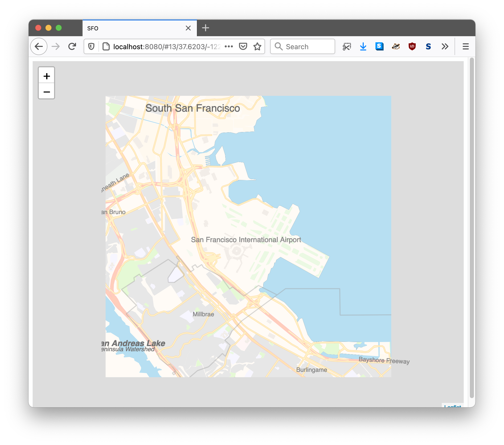Close the SFO tab
The height and width of the screenshot is (445, 504).
tap(188, 28)
